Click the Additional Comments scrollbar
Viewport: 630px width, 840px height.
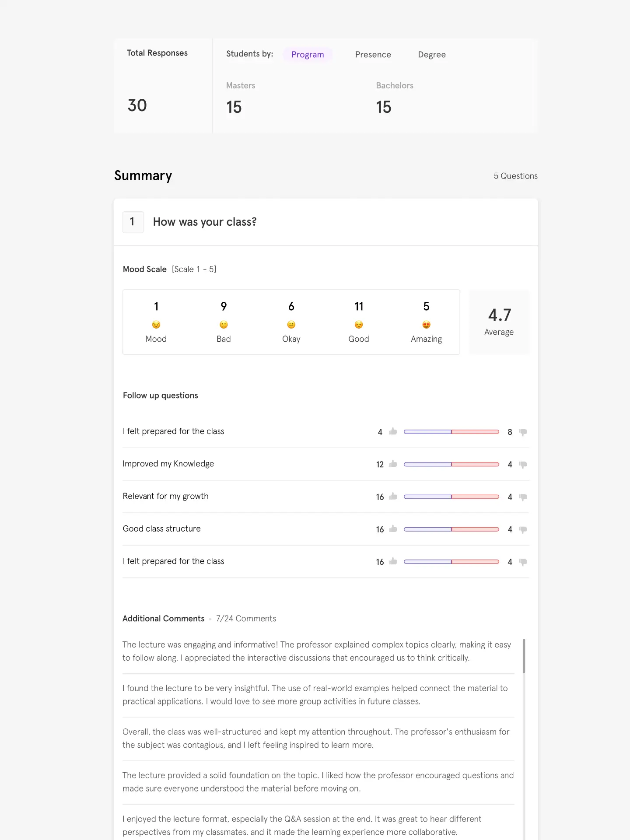click(x=524, y=656)
